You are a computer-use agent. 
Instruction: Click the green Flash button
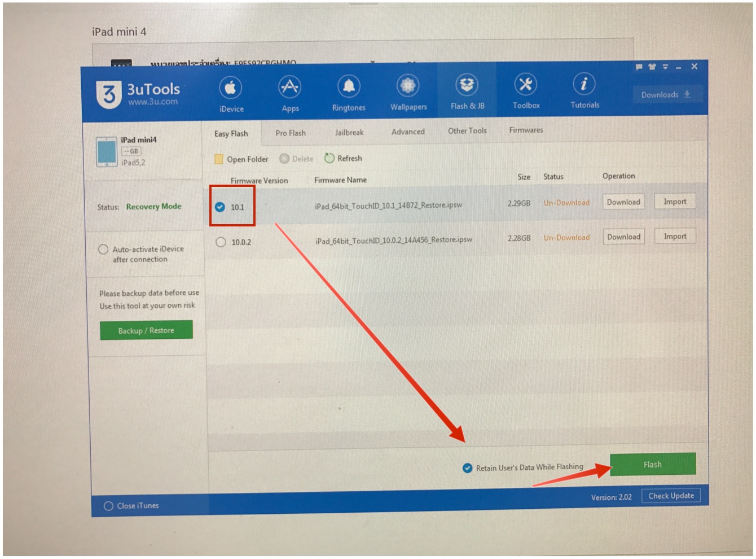[653, 465]
